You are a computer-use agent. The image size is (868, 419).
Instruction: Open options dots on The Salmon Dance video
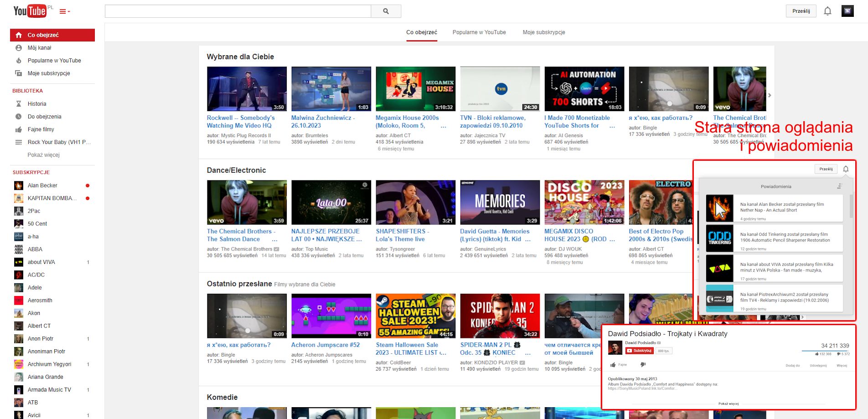pyautogui.click(x=274, y=240)
